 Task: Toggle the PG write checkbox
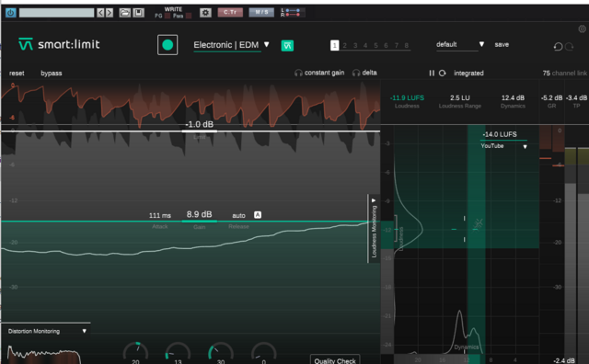click(x=167, y=16)
